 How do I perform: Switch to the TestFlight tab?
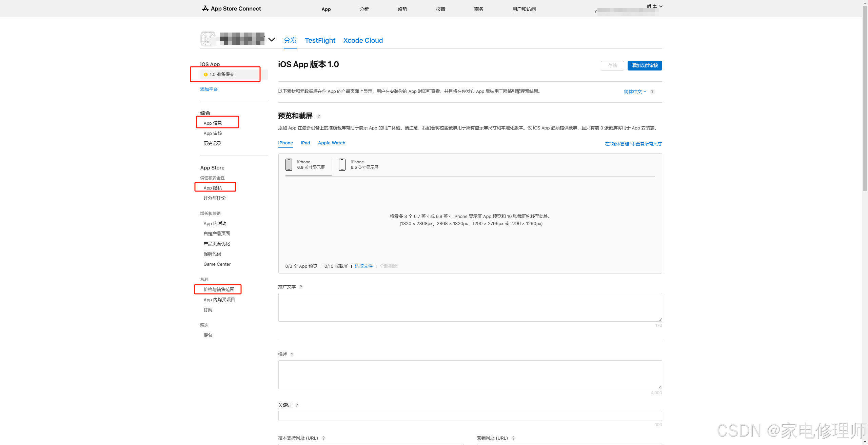pos(320,40)
